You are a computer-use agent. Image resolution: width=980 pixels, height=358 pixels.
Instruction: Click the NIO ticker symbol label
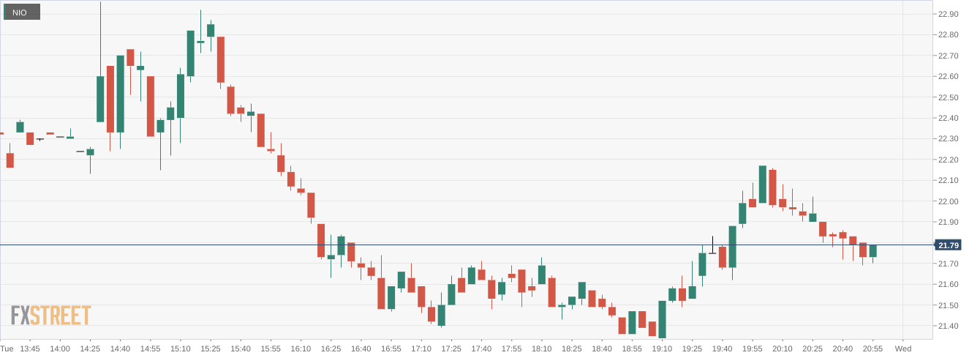[20, 12]
